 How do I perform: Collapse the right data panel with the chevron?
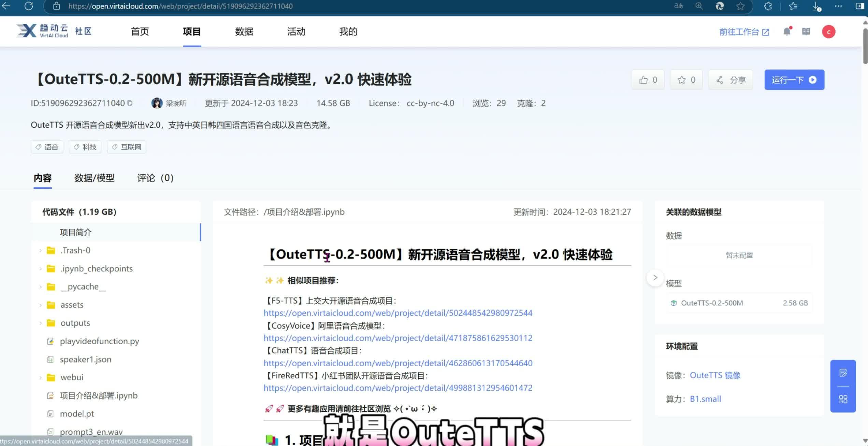tap(655, 278)
